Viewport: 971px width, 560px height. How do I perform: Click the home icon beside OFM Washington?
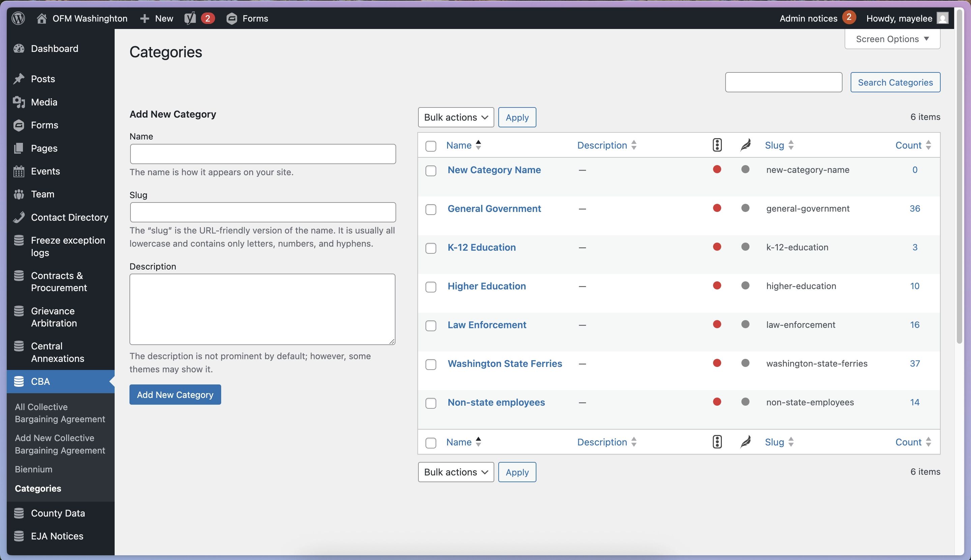click(x=41, y=18)
